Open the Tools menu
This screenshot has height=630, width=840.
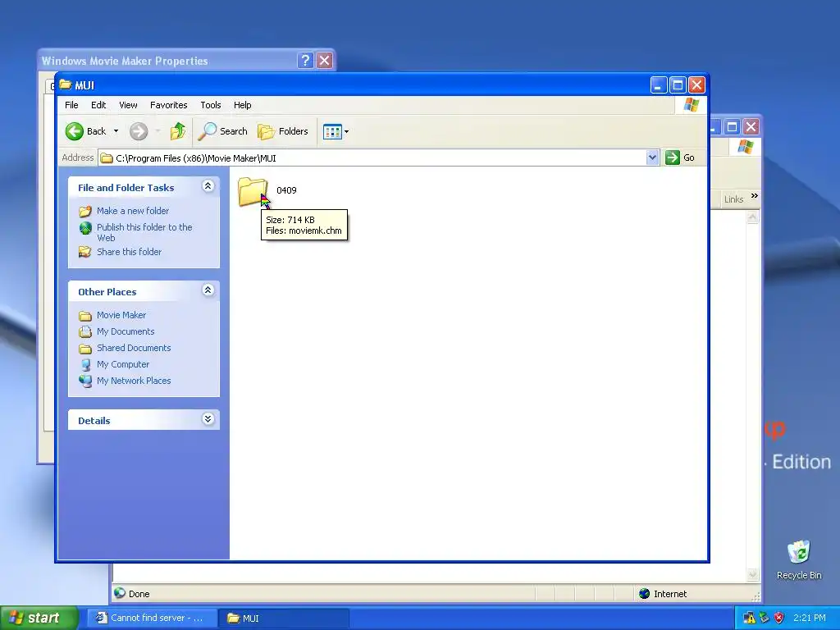pos(211,105)
